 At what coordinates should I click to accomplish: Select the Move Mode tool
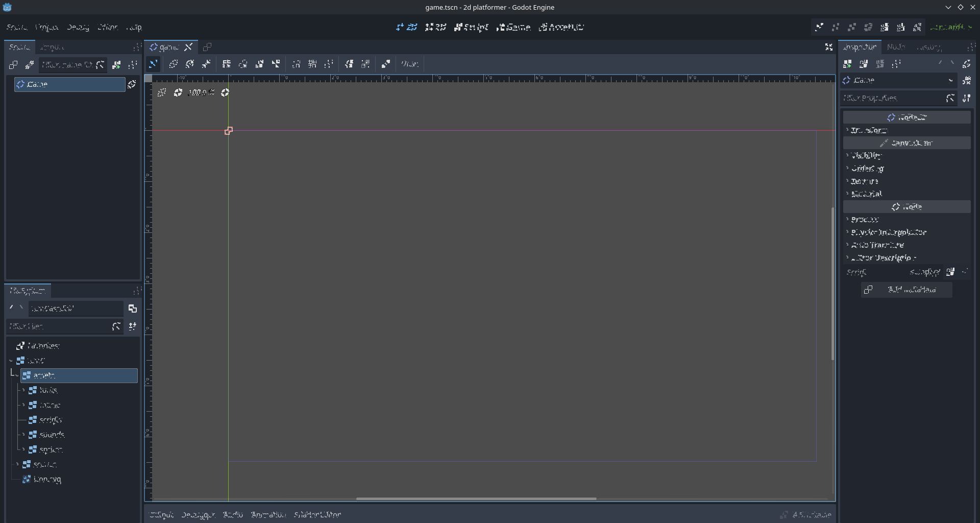click(x=173, y=64)
